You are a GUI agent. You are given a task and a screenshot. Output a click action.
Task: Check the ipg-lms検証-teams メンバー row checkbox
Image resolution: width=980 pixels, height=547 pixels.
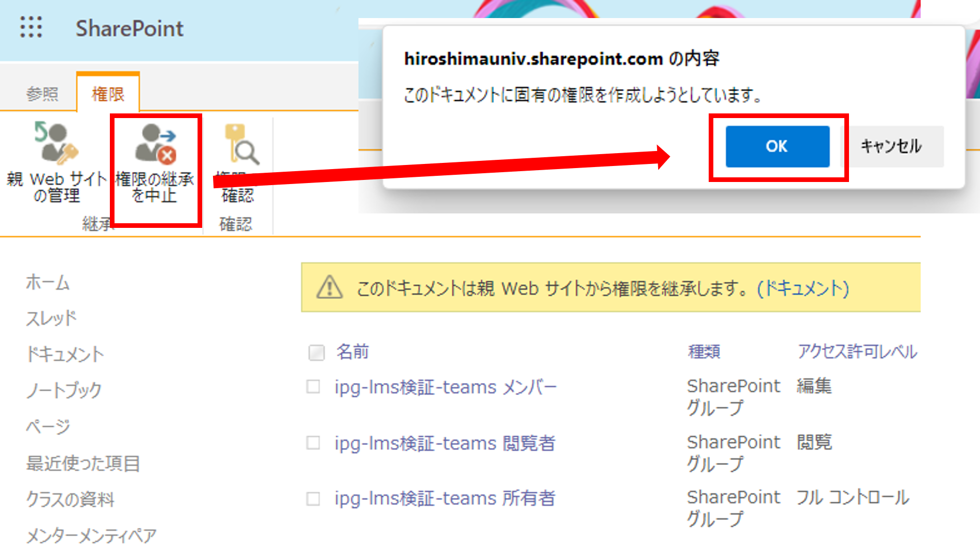pos(313,387)
